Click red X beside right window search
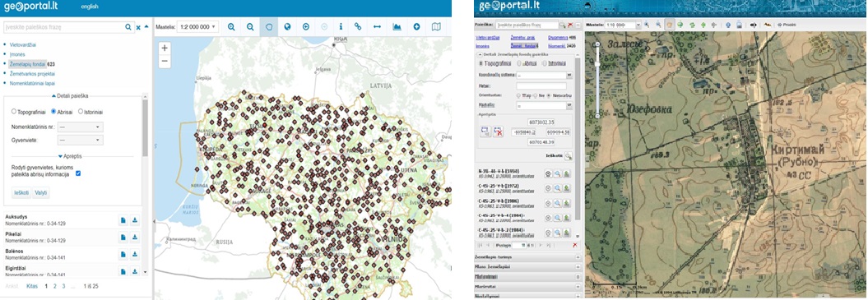The height and width of the screenshot is (300, 868). [x=570, y=25]
